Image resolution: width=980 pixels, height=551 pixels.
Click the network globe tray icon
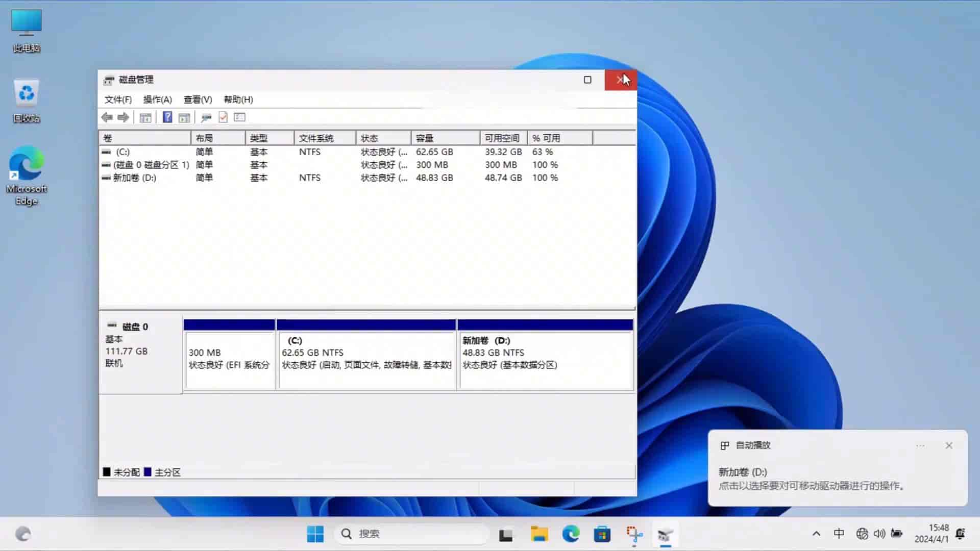(862, 534)
